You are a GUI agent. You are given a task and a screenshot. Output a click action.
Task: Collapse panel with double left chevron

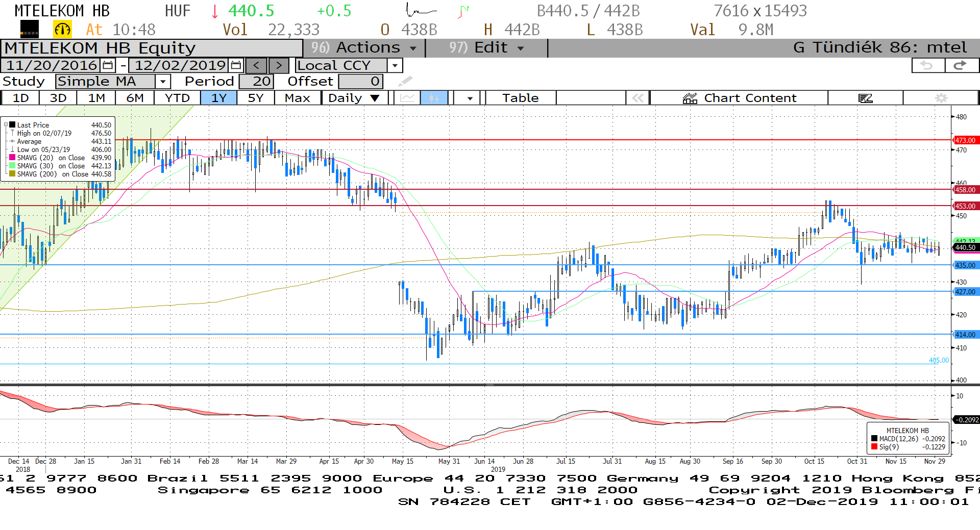(638, 98)
